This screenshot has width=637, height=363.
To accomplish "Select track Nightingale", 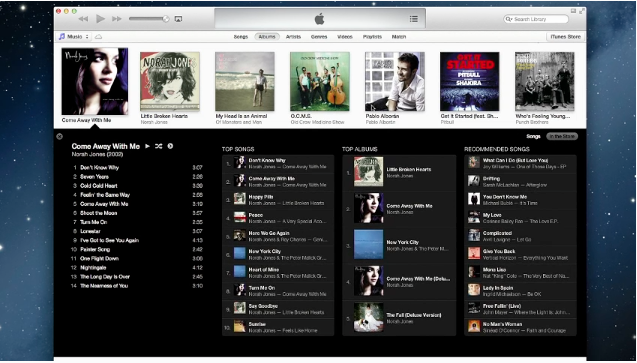I will [x=137, y=268].
